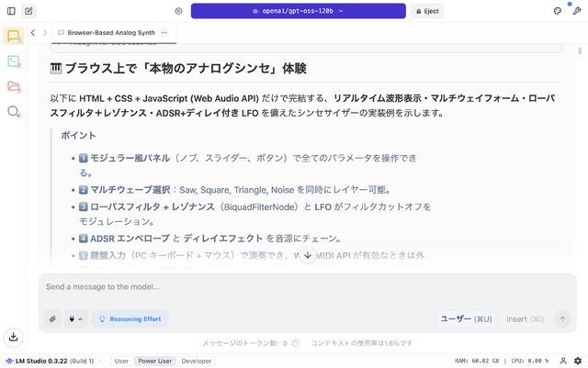Open the Discover search in the sidebar
The height and width of the screenshot is (368, 588).
click(x=13, y=111)
